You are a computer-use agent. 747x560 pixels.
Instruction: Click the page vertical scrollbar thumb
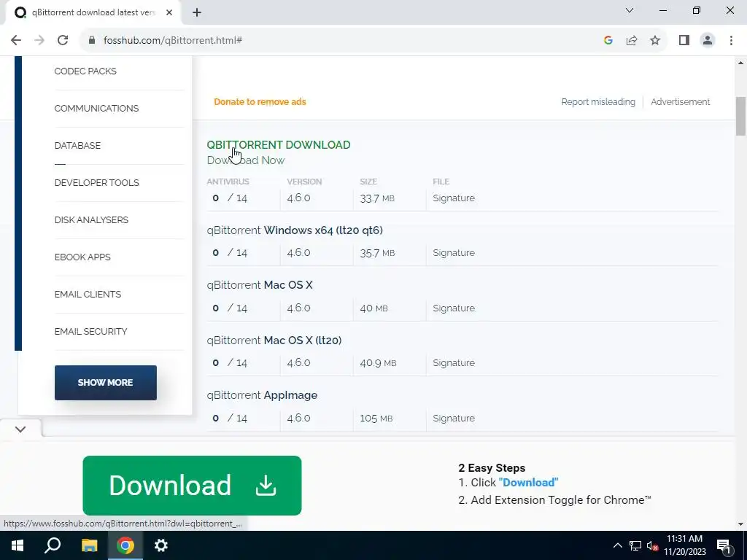(740, 116)
